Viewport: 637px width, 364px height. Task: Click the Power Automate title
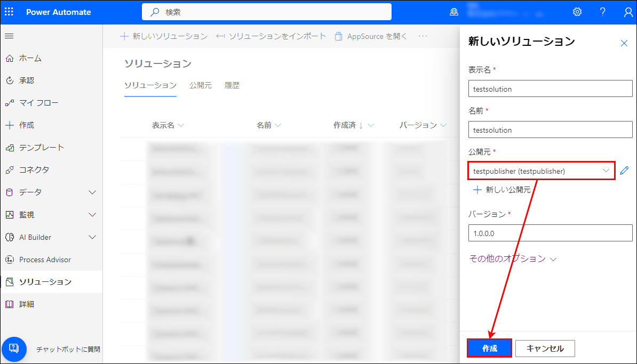pos(59,12)
